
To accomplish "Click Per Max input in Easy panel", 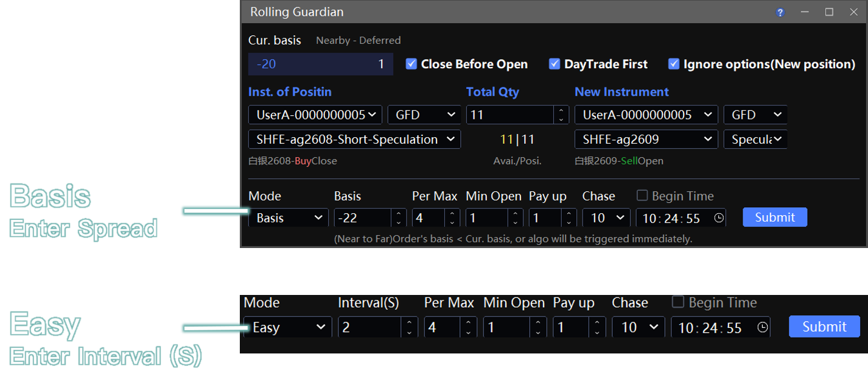I will coord(442,327).
